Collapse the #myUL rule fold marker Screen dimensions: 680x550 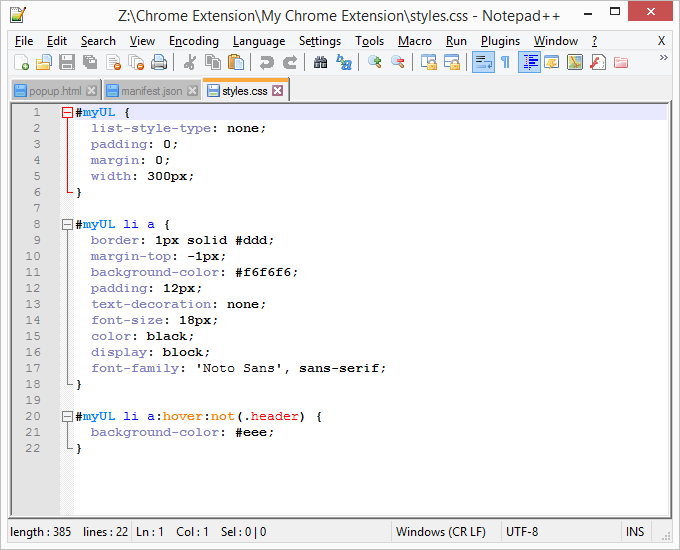[67, 113]
